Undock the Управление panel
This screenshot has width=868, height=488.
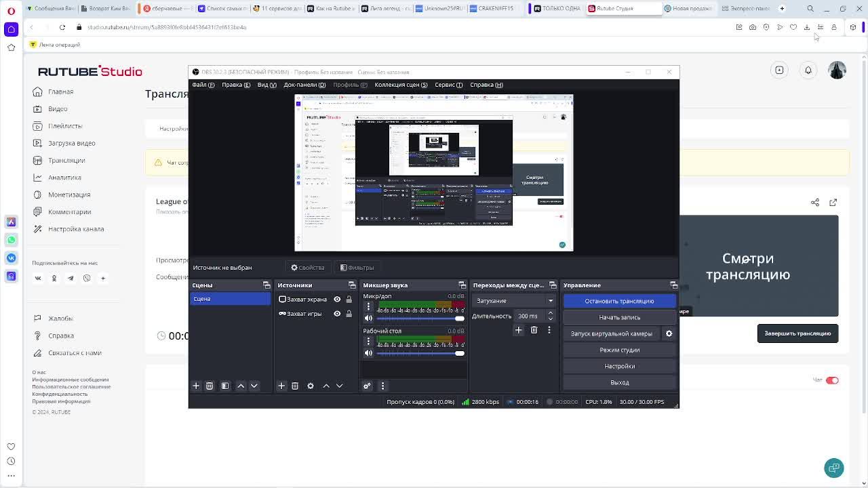673,285
